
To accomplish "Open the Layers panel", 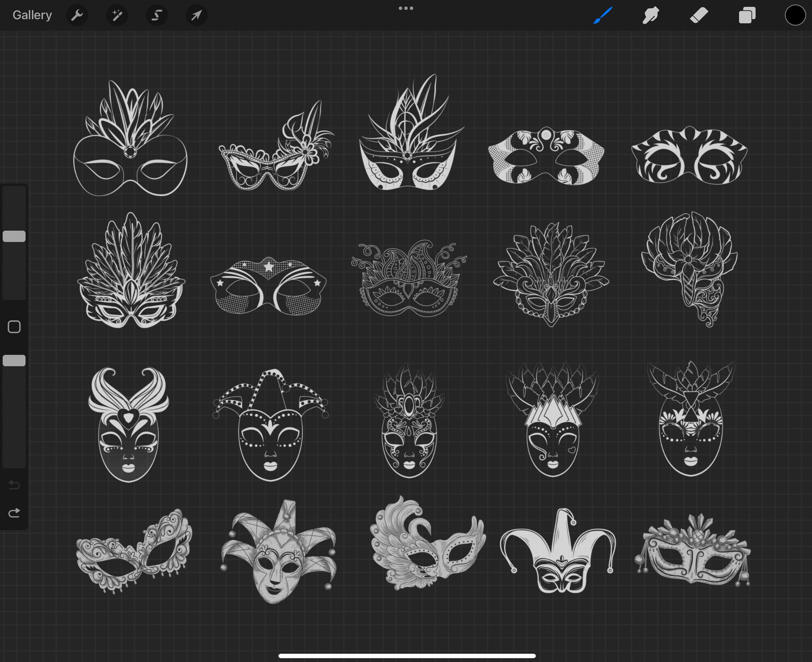I will 746,15.
